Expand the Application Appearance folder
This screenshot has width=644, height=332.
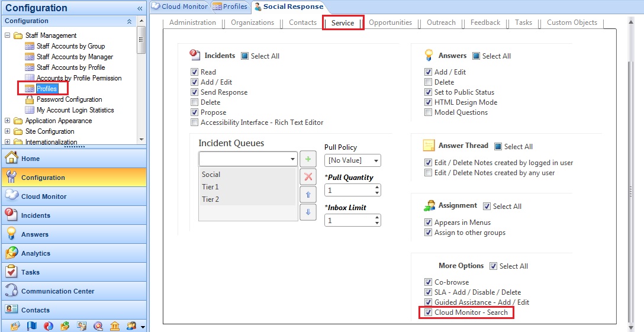click(x=8, y=121)
